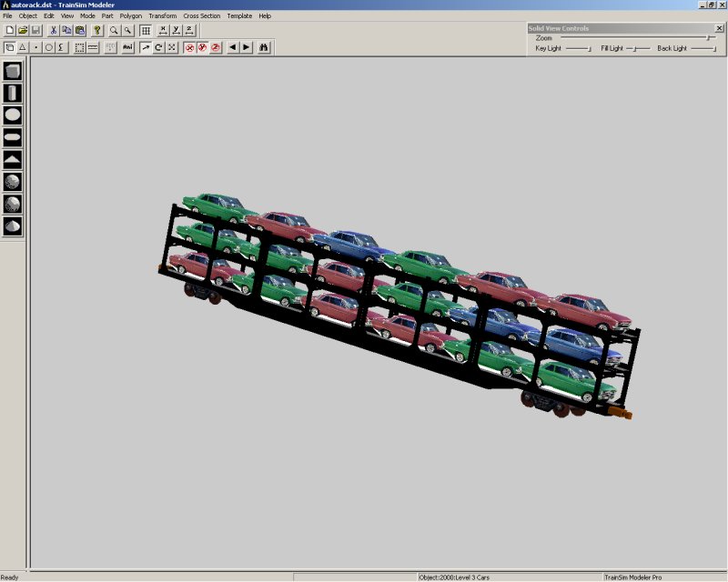
Task: Open the Mode menu
Action: tap(87, 15)
